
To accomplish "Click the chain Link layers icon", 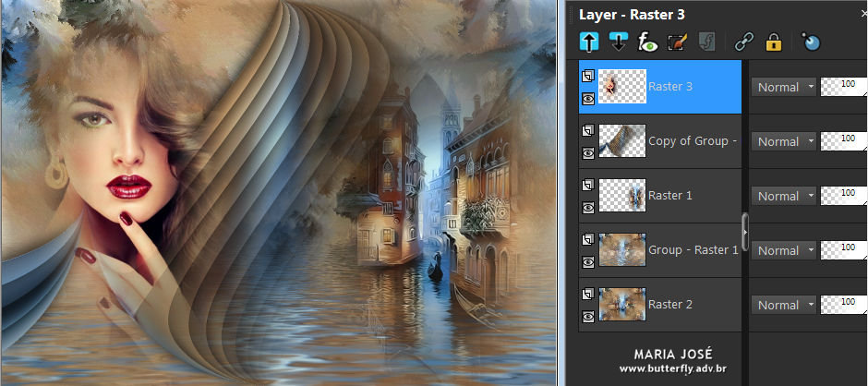I will tap(743, 42).
